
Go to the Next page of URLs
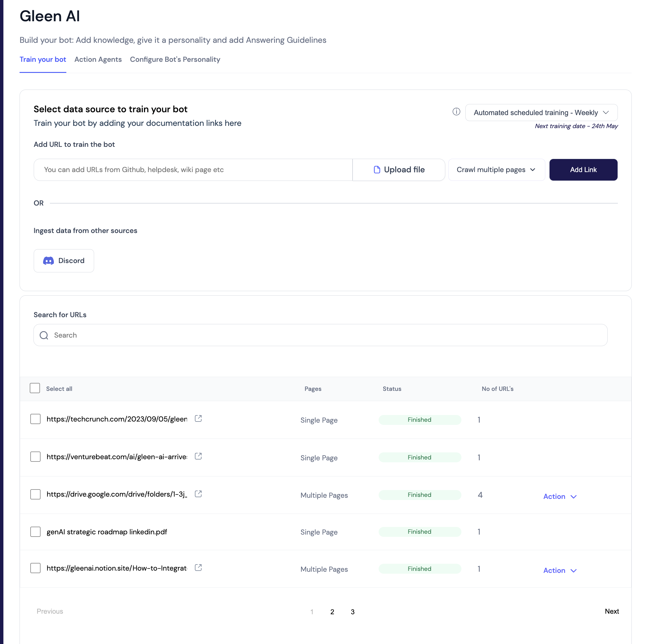(x=611, y=611)
